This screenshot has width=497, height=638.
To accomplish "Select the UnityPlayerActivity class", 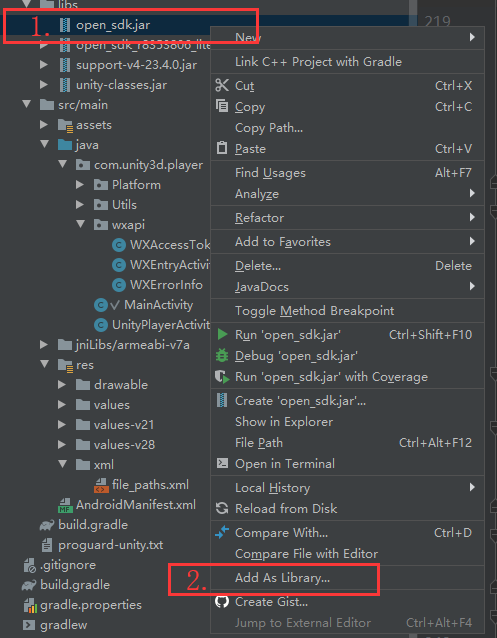I will 161,325.
